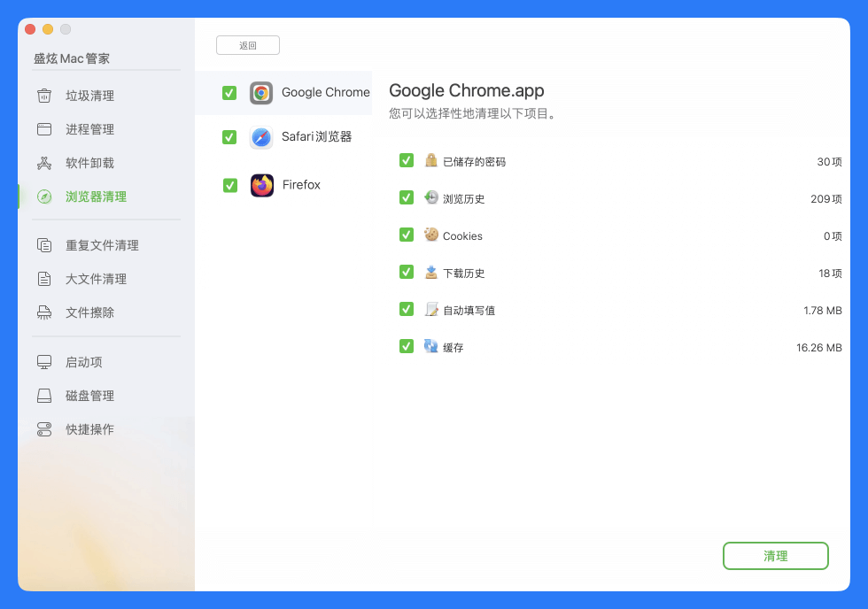
Task: Toggle the Cookies checkbox
Action: point(407,235)
